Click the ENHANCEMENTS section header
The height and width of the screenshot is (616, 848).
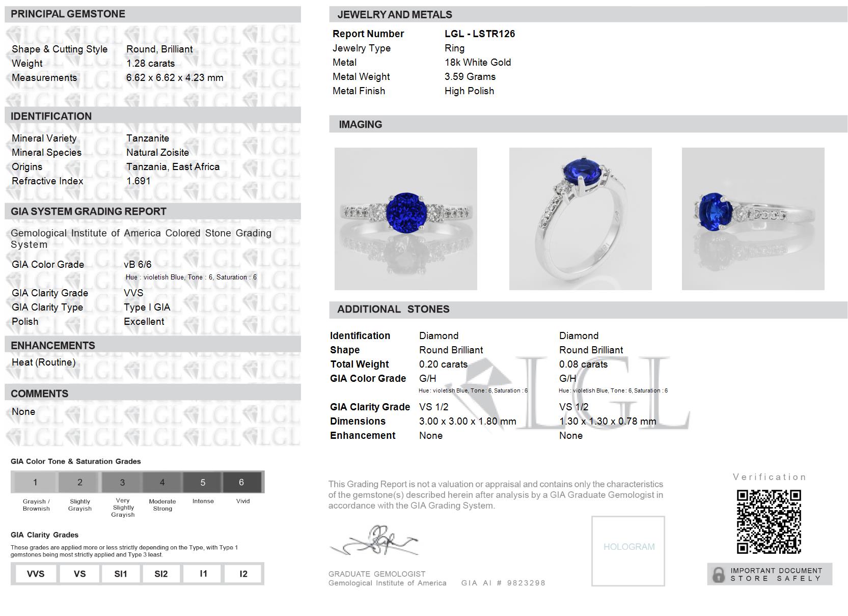pyautogui.click(x=153, y=345)
